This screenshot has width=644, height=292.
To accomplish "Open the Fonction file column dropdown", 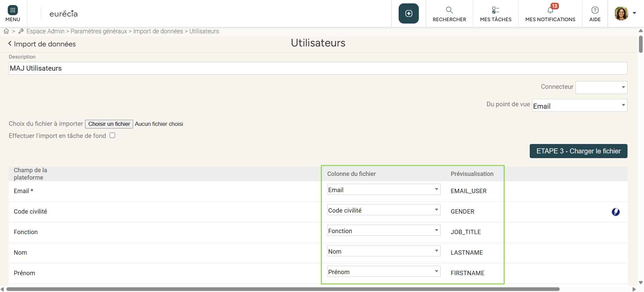I will (x=384, y=231).
